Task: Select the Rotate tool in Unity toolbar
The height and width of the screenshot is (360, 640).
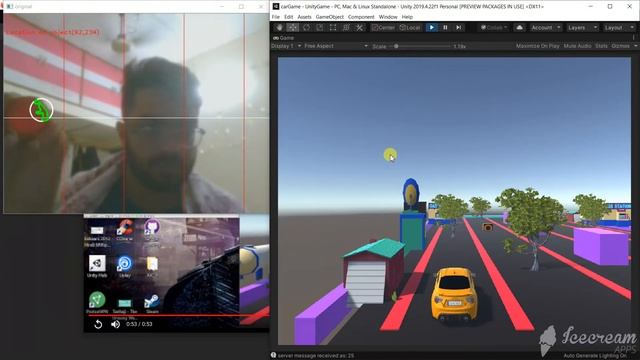Action: point(306,27)
